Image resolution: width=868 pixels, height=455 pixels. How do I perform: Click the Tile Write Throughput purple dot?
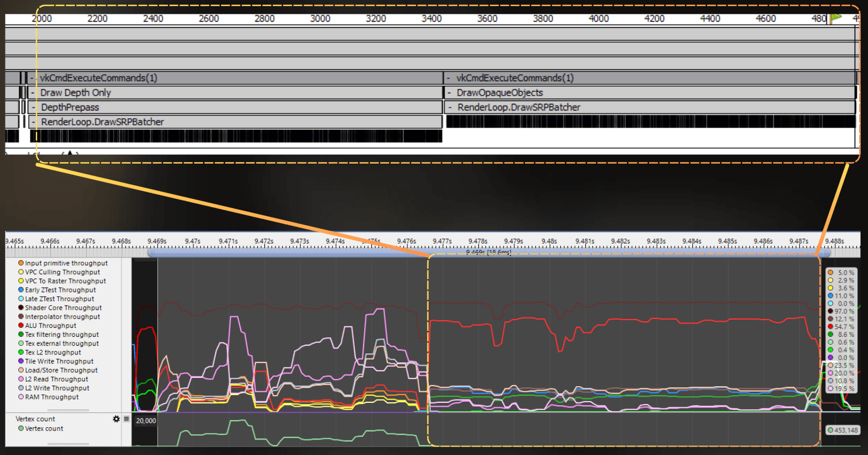(21, 361)
